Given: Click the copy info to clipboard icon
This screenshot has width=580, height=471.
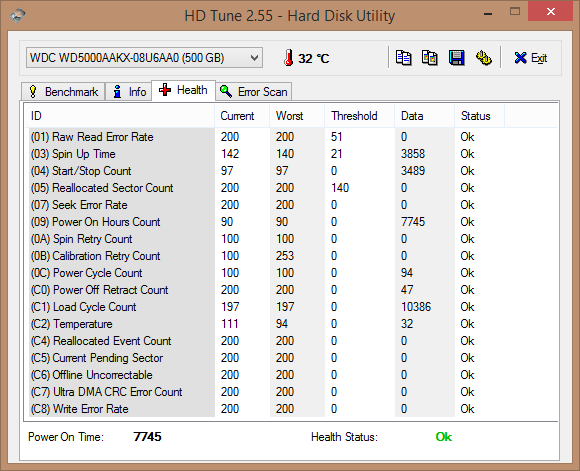Looking at the screenshot, I should (x=403, y=58).
